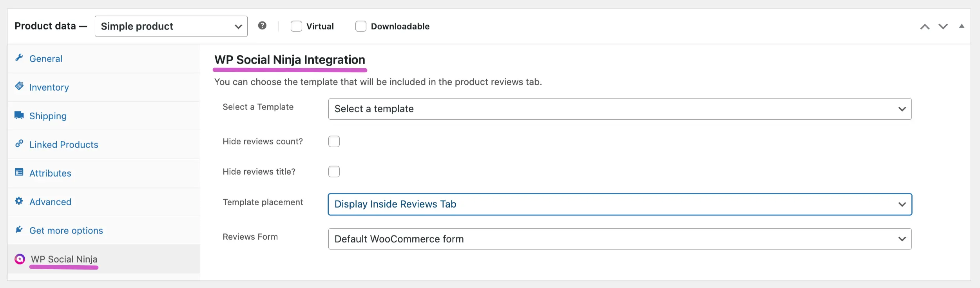
Task: Click the Linked Products chain icon
Action: (19, 144)
